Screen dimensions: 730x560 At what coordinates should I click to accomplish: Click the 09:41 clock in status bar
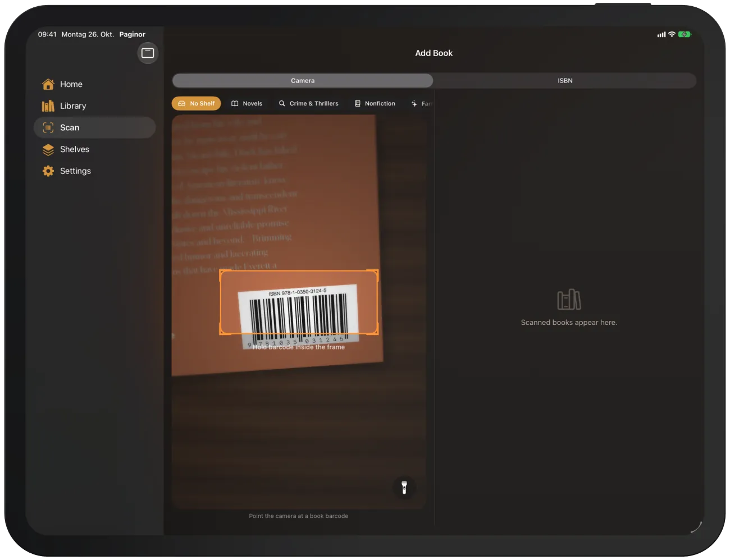pyautogui.click(x=47, y=35)
